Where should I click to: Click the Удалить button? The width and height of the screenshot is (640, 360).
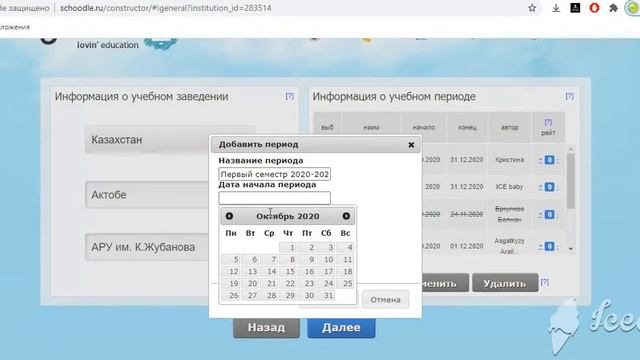coord(505,283)
